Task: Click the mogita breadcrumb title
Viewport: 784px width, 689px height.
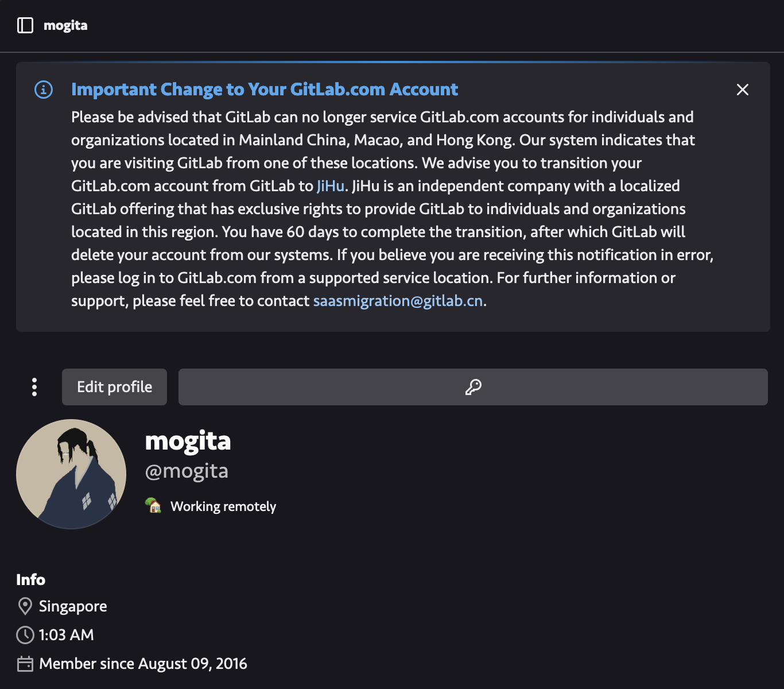Action: 65,25
